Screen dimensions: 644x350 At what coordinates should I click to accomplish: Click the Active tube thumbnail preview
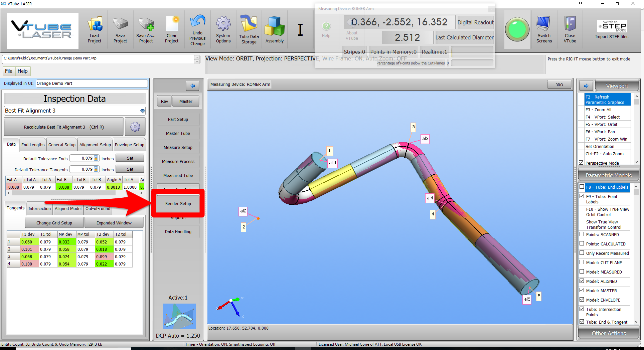(x=179, y=316)
